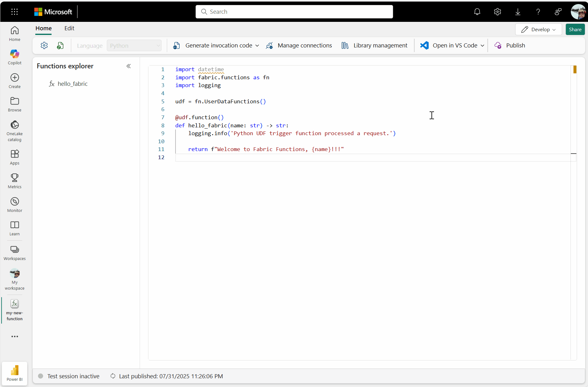Viewport: 588px width, 387px height.
Task: Select my-new-function in the sidebar
Action: tap(14, 310)
